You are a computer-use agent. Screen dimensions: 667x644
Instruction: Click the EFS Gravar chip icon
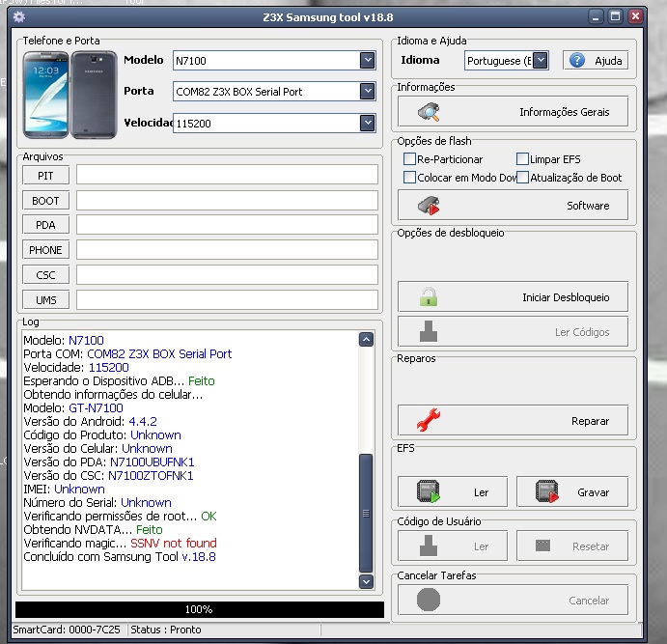[547, 491]
